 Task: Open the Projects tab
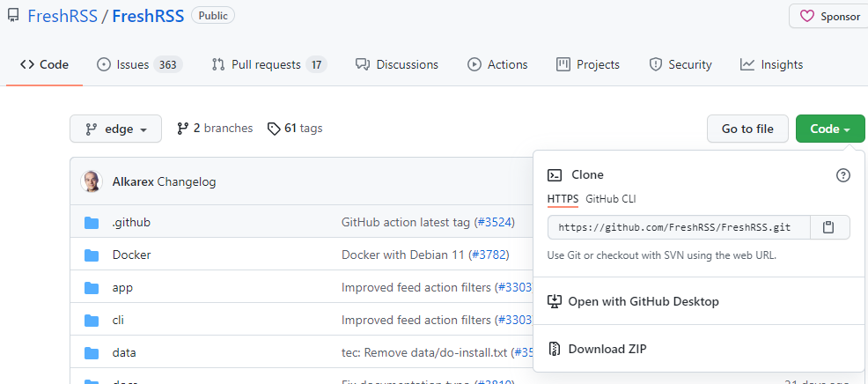(588, 65)
